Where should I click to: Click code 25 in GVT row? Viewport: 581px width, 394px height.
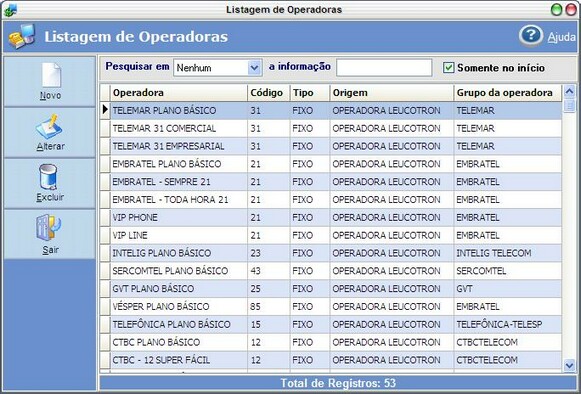coord(269,288)
